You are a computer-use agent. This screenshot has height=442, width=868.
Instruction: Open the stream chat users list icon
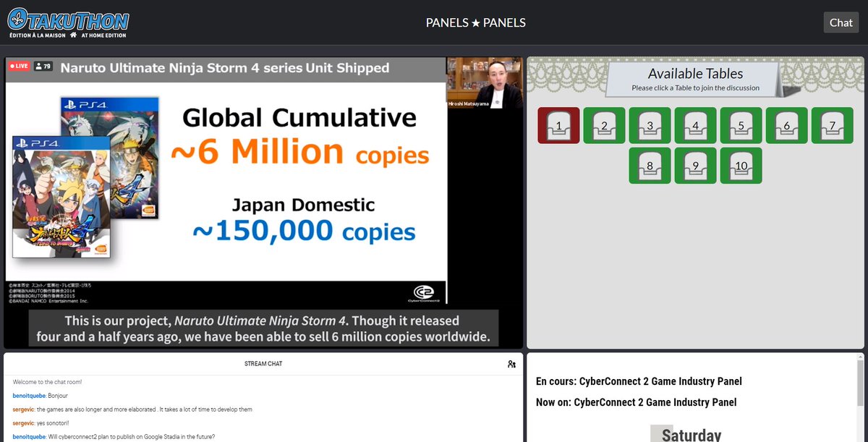coord(512,364)
